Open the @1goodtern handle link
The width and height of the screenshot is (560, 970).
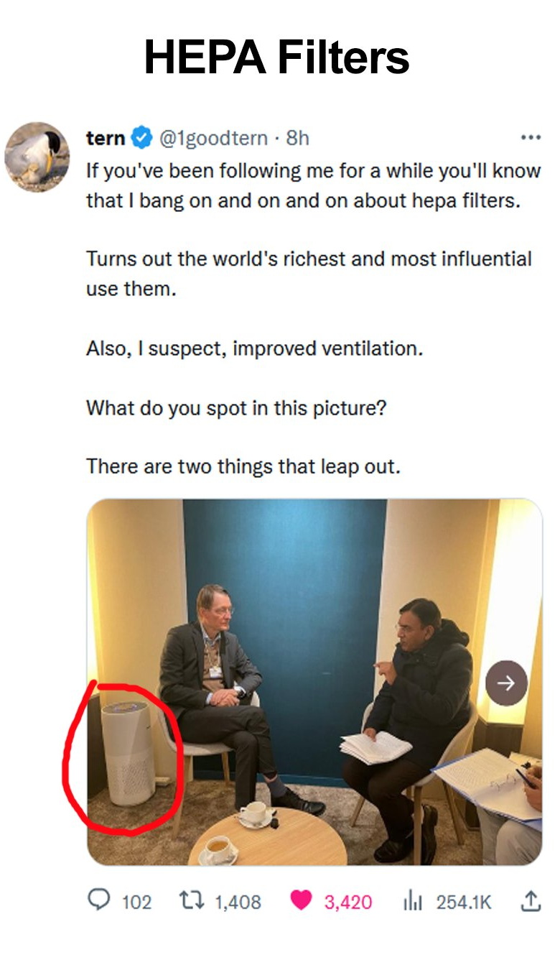coord(213,137)
